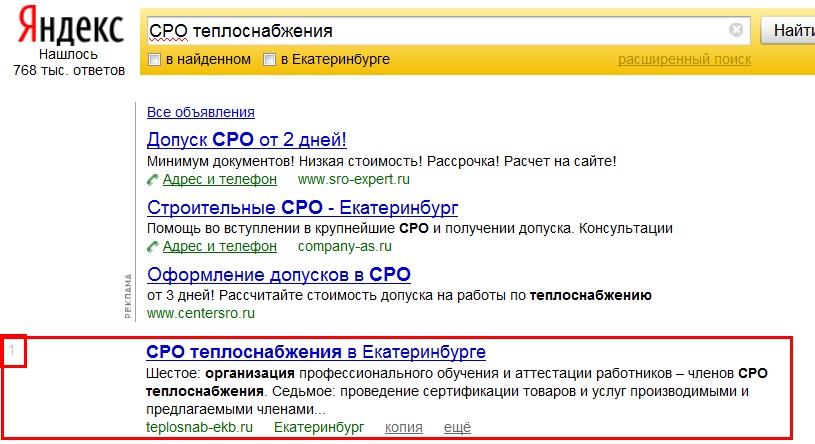815x444 pixels.
Task: Open "Оформление допусков в СРО" ad
Action: pyautogui.click(x=279, y=274)
